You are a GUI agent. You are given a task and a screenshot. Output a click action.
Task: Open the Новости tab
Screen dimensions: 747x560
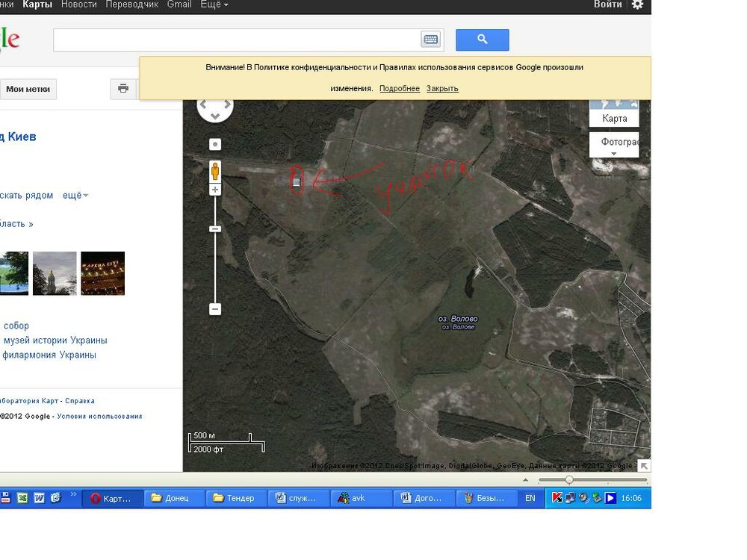[79, 4]
